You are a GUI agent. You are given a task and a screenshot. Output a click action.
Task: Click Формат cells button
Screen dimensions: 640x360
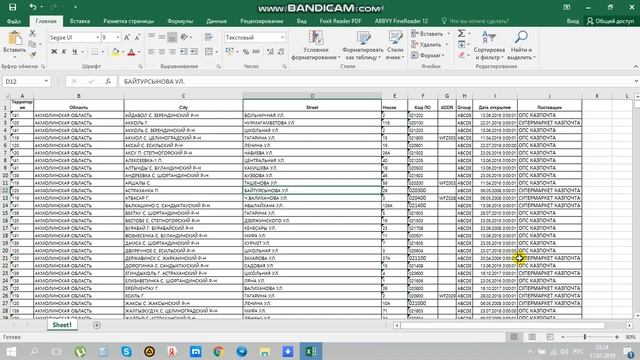click(x=428, y=55)
